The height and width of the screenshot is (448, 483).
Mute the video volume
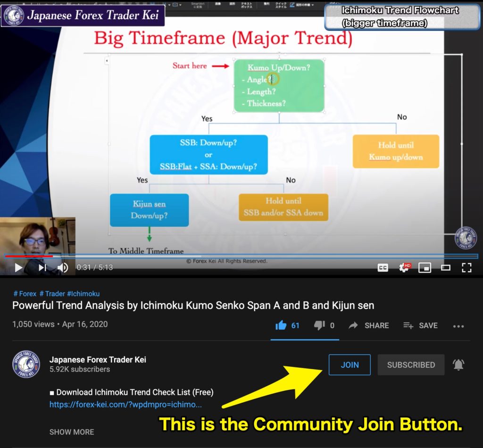pyautogui.click(x=63, y=267)
